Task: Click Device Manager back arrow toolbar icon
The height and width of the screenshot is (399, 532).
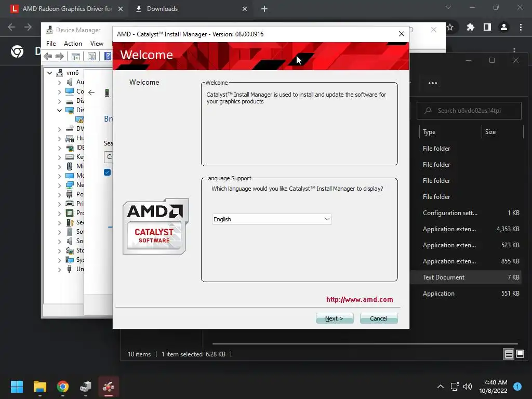Action: [48, 56]
